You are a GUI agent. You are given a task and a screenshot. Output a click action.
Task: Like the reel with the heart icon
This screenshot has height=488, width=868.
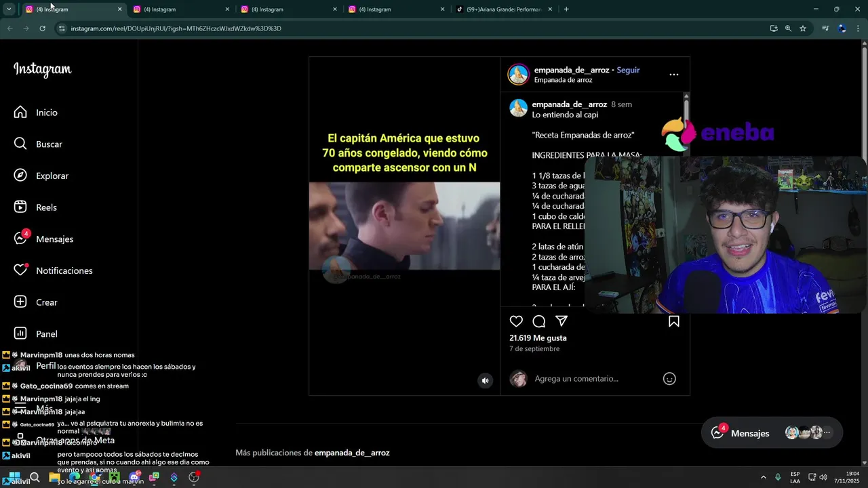[516, 321]
